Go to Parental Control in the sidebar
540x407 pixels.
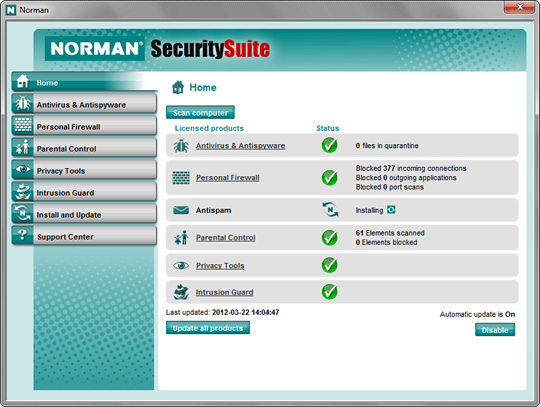[84, 148]
